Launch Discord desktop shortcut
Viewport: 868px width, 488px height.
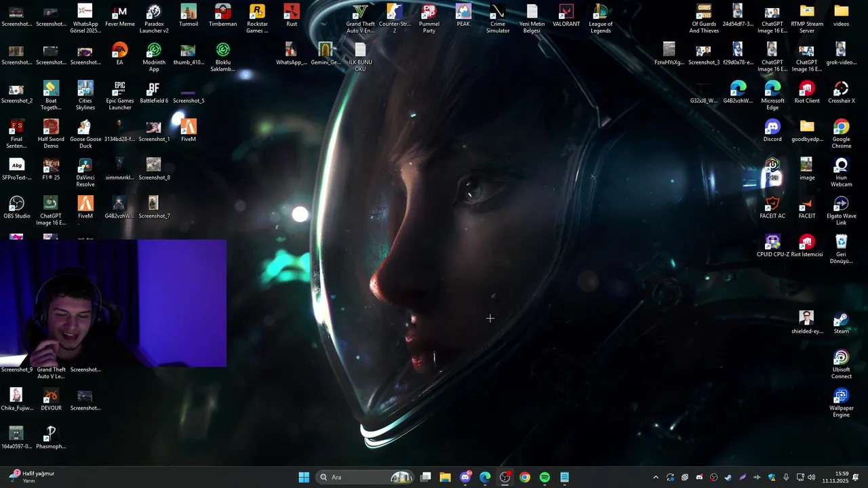(x=772, y=131)
